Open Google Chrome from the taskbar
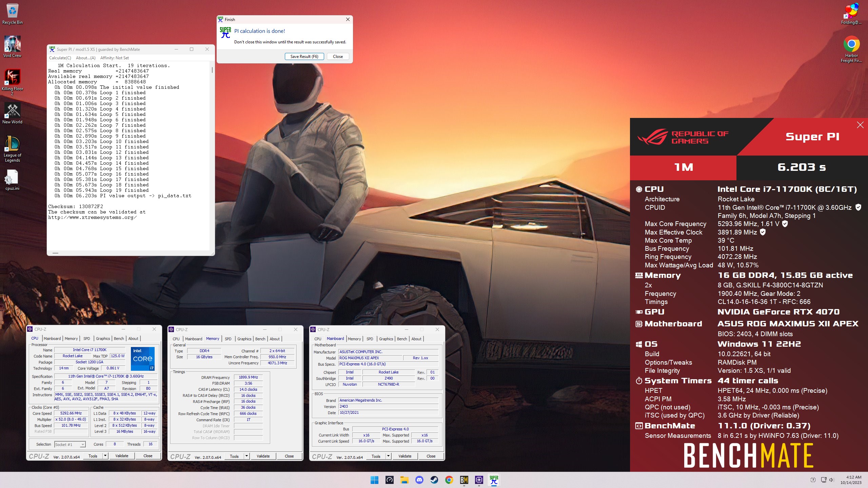The height and width of the screenshot is (488, 868). click(449, 480)
